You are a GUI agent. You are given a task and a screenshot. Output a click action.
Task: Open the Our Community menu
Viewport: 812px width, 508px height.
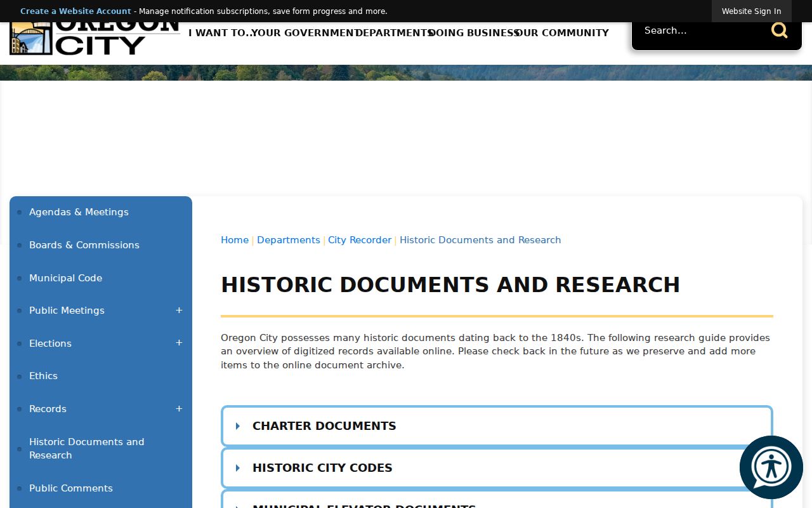563,33
